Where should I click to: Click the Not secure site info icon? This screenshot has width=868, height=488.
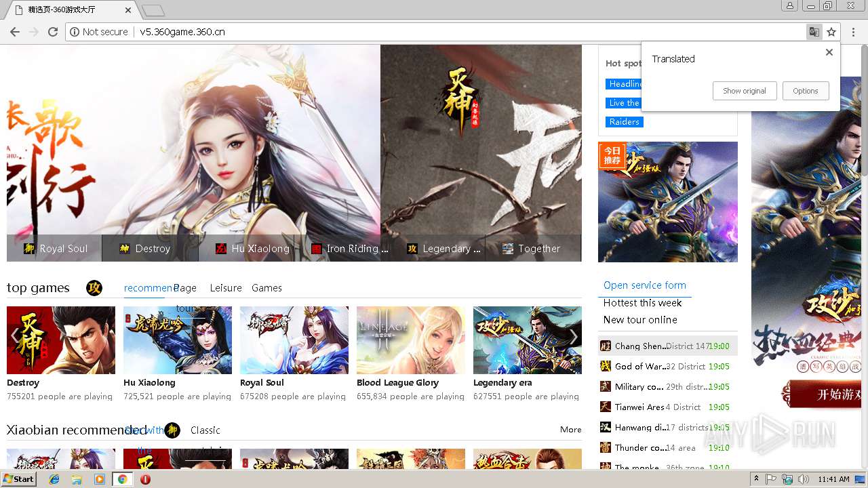coord(74,32)
